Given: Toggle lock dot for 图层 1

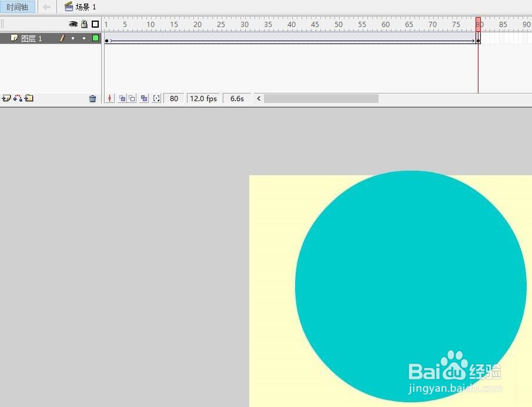Looking at the screenshot, I should [84, 38].
